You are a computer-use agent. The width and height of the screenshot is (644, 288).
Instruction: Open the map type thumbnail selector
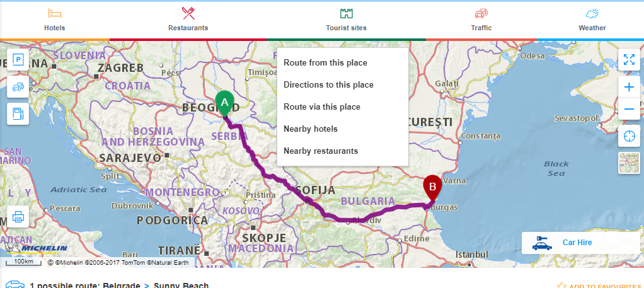click(x=629, y=163)
